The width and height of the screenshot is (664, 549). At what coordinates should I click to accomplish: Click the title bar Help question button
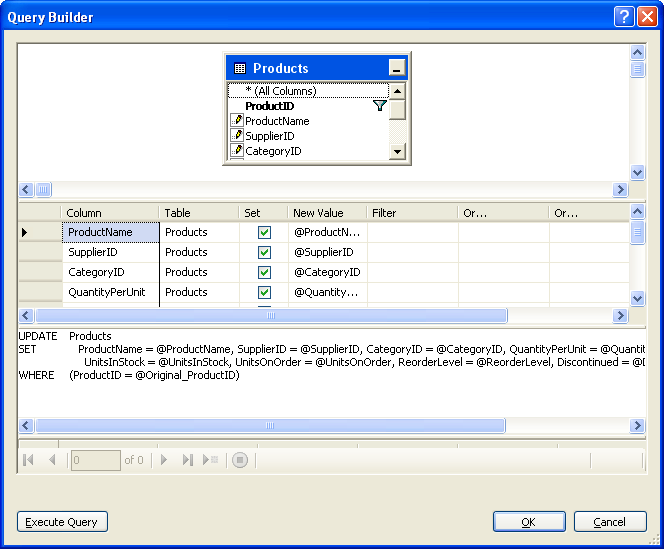pyautogui.click(x=623, y=16)
